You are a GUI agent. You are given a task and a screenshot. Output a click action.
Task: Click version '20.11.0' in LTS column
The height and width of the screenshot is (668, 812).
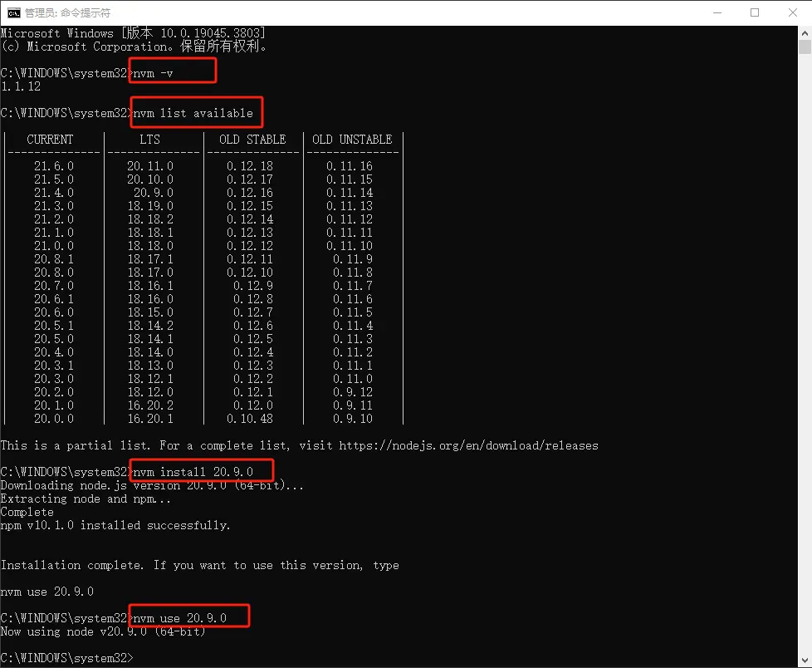click(x=150, y=166)
